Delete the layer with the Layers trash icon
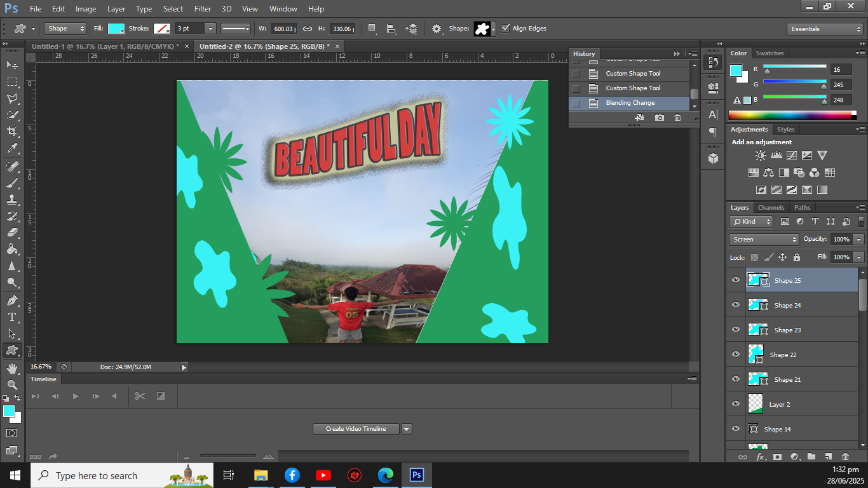Screen dimensions: 868x488 pos(845,457)
